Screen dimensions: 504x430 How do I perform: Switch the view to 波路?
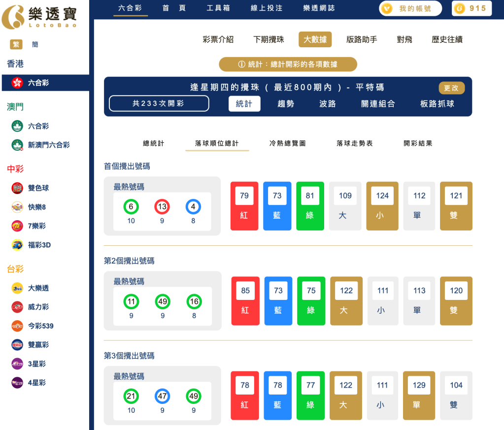click(x=328, y=104)
